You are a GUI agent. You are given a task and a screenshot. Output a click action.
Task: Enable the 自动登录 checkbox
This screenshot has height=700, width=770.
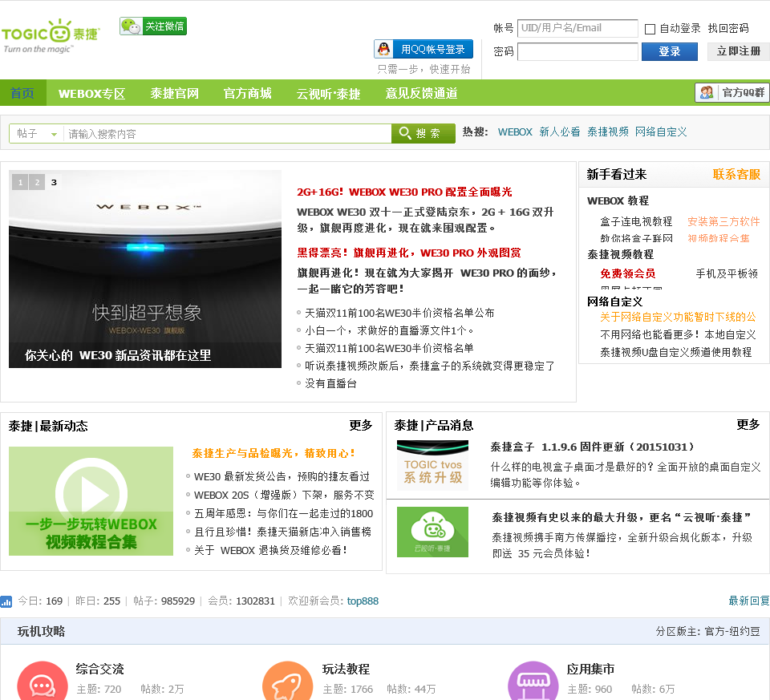tap(650, 29)
